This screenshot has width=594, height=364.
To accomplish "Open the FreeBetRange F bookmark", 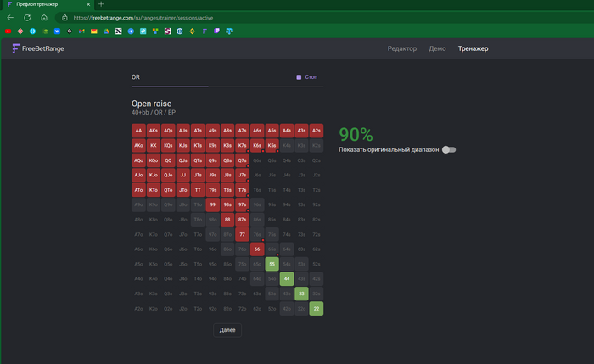I will [205, 31].
